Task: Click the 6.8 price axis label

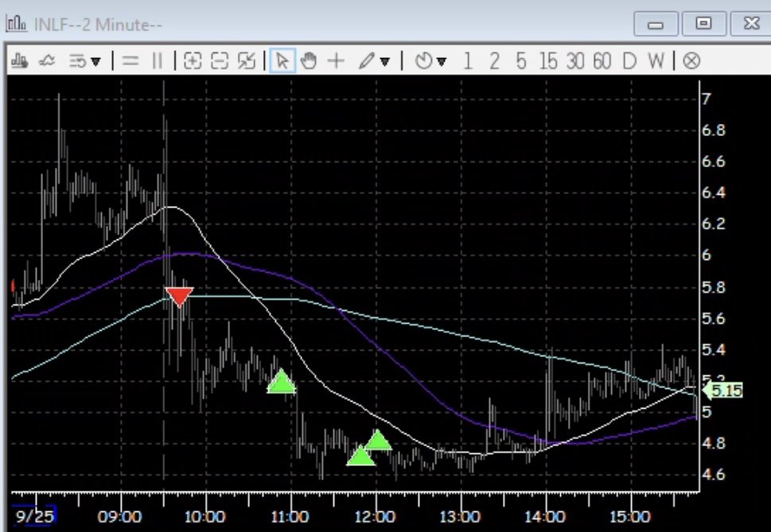Action: (714, 130)
